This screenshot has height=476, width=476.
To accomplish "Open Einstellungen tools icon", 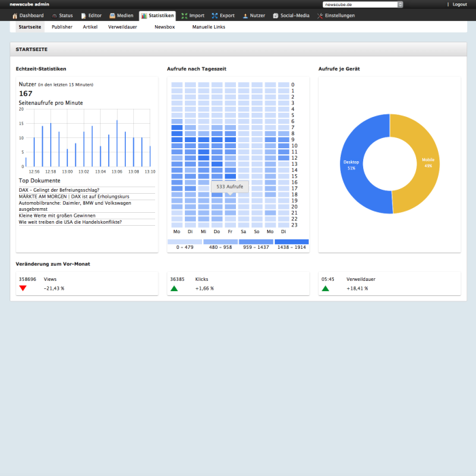I will [320, 16].
